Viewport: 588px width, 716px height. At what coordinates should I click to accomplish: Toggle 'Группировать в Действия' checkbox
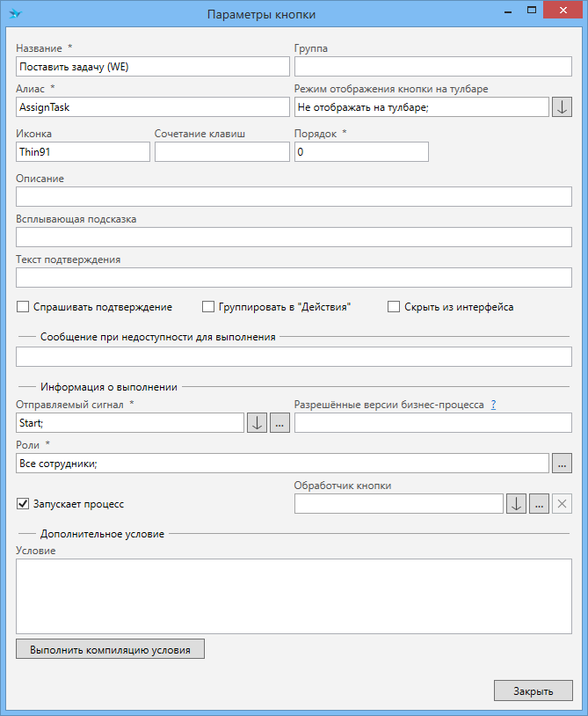point(208,307)
